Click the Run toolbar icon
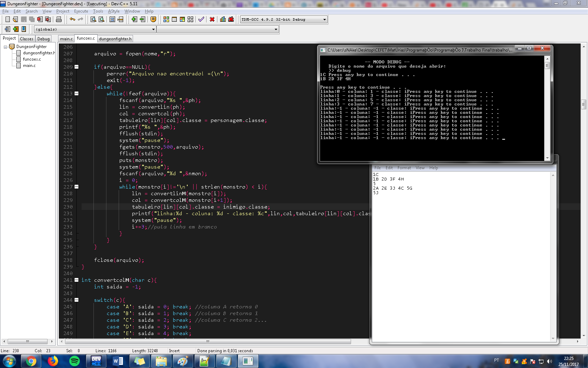588x368 pixels. pos(174,19)
